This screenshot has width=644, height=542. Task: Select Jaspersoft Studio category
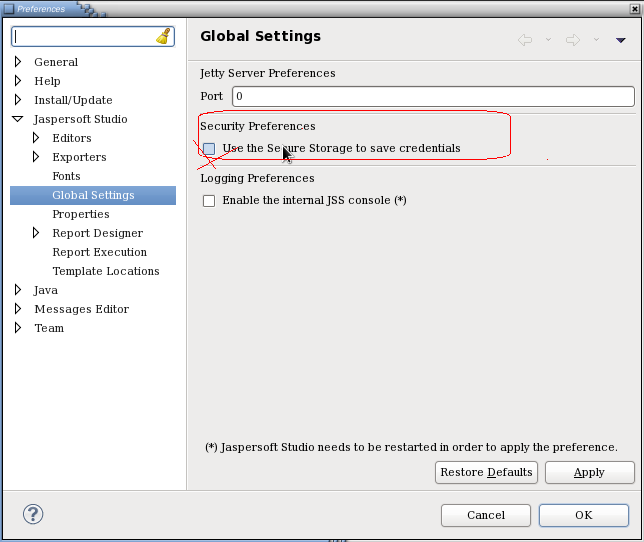80,119
